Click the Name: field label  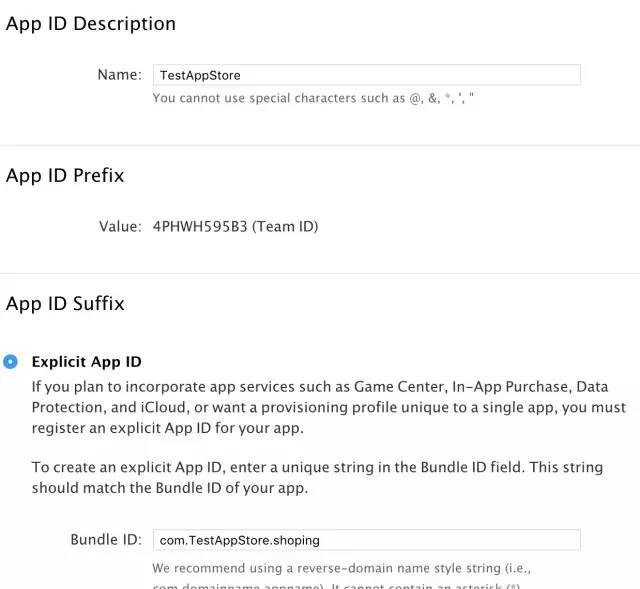[120, 75]
